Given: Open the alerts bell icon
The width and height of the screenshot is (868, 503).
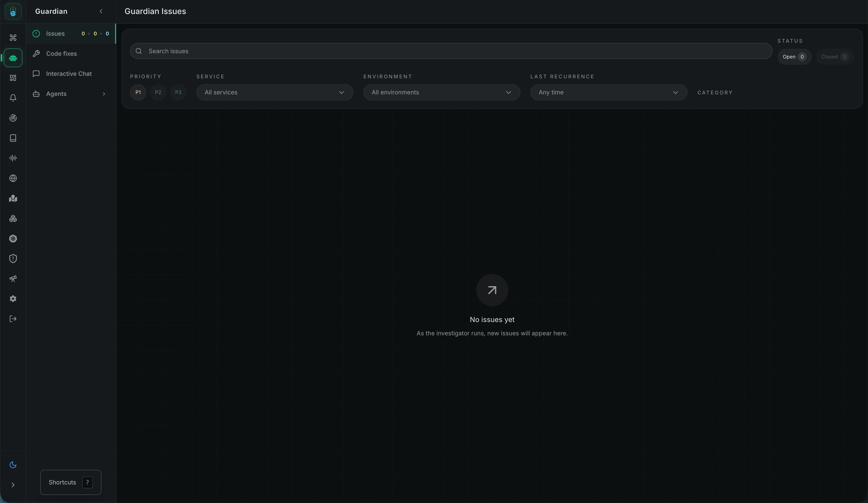Looking at the screenshot, I should tap(13, 98).
